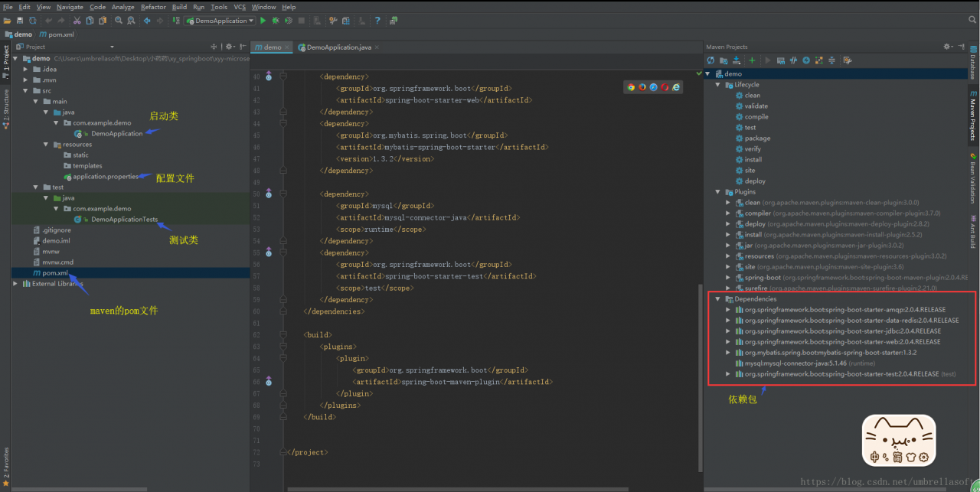
Task: Open Settings with the wrench toolbar icon
Action: pos(332,21)
